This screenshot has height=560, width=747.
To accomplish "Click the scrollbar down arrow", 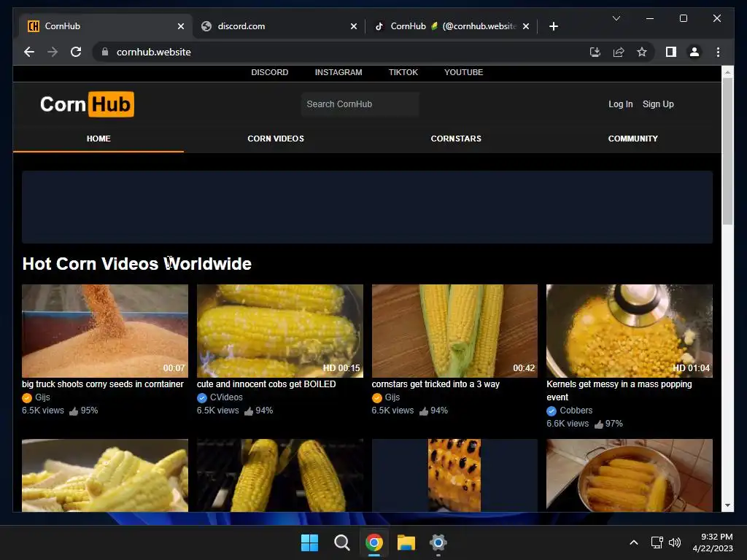I will click(727, 505).
